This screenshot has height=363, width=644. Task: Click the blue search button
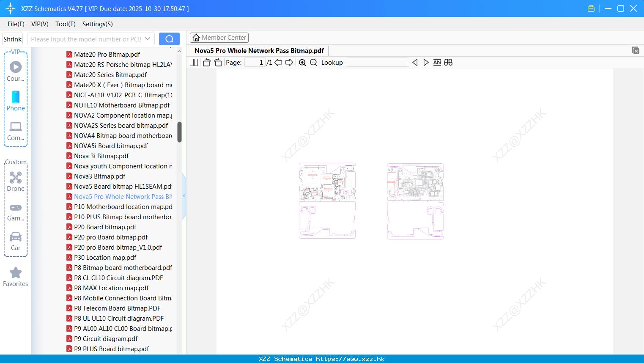pos(169,39)
